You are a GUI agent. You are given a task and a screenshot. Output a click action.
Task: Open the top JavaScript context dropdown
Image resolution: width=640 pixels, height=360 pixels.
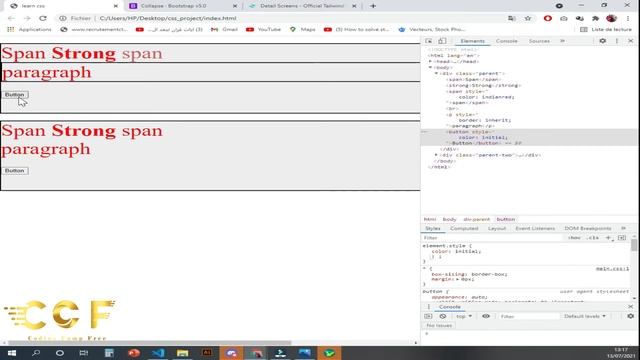tap(464, 316)
